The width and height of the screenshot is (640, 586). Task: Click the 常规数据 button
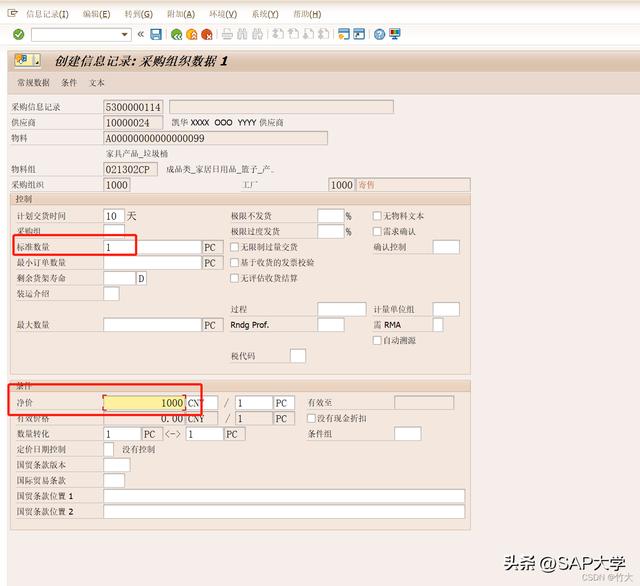coord(33,83)
